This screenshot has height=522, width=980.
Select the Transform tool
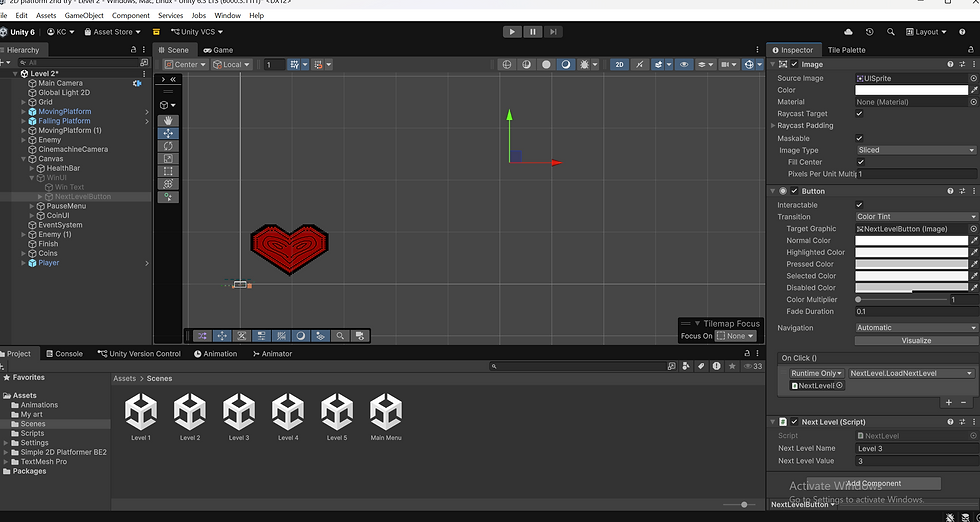168,184
